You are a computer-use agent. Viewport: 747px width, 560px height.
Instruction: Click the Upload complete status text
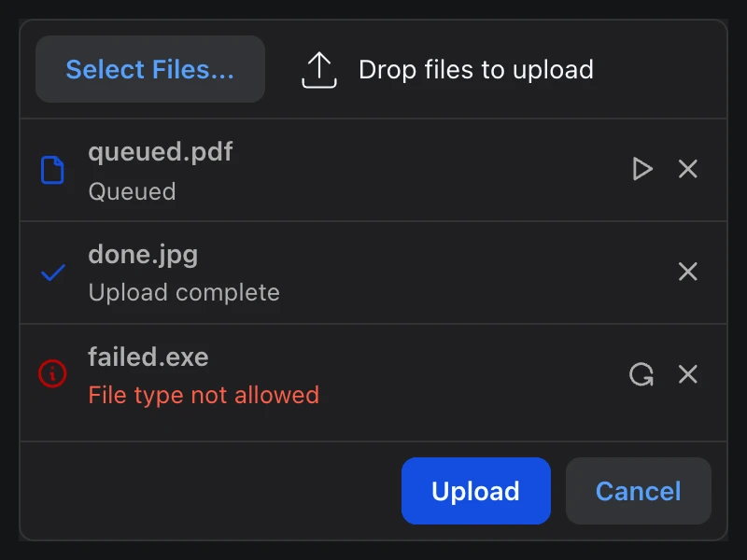184,292
